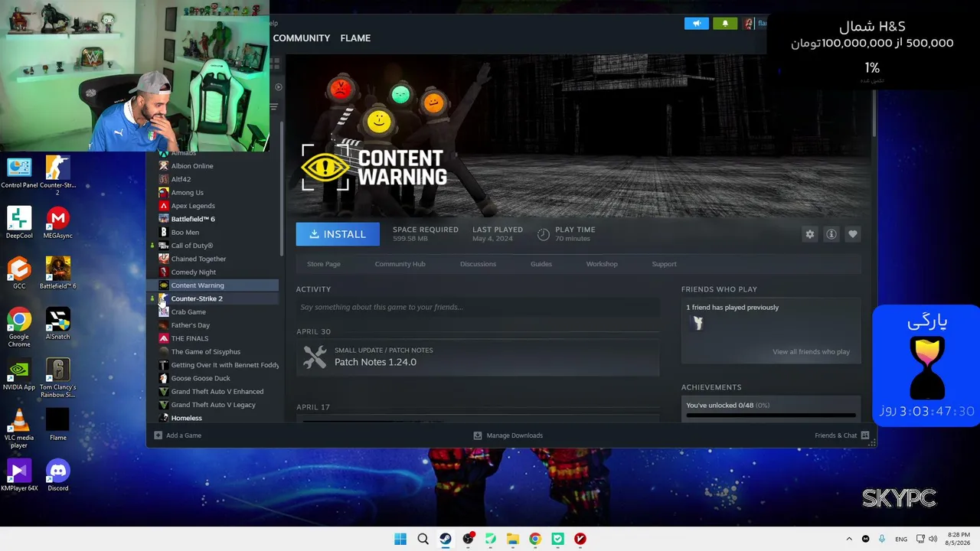Open AiSnatch desktop icon
Screen dimensions: 980x551
coord(57,324)
